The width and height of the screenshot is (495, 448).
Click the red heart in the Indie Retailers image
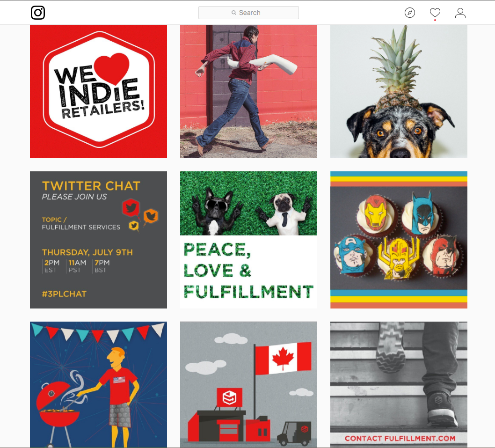[112, 67]
